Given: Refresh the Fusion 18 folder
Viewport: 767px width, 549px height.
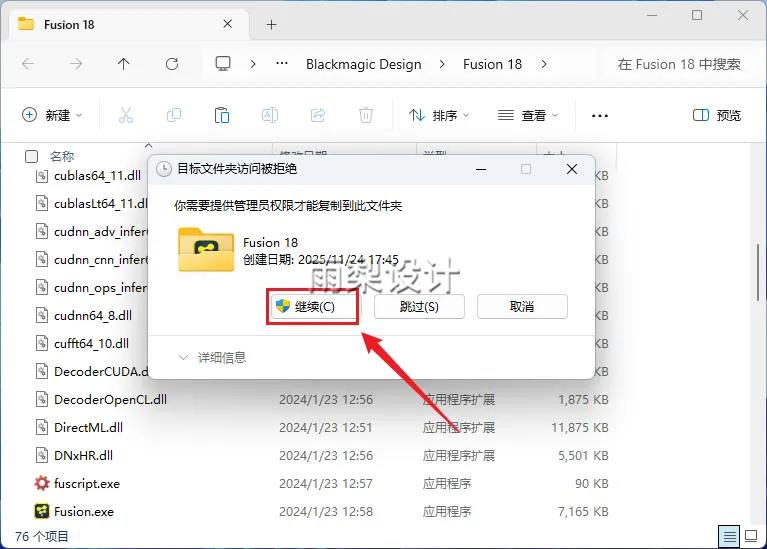Looking at the screenshot, I should pos(172,64).
